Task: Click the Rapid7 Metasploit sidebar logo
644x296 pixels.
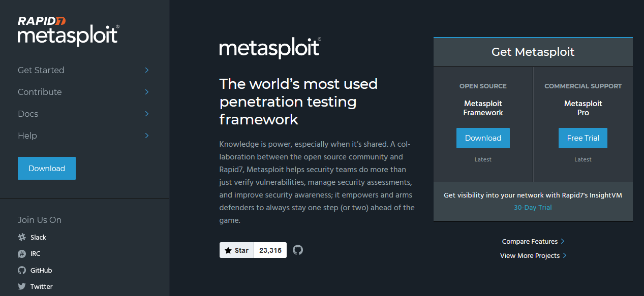Action: pos(68,31)
